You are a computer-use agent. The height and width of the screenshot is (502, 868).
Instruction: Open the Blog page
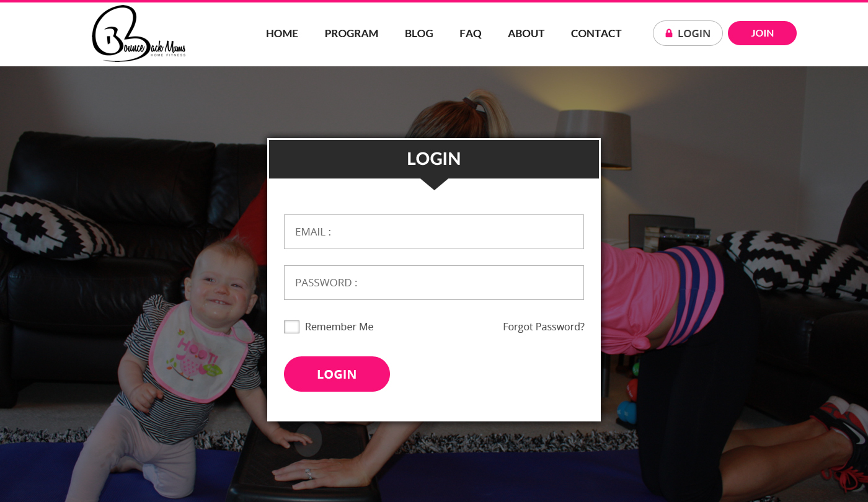pyautogui.click(x=419, y=33)
